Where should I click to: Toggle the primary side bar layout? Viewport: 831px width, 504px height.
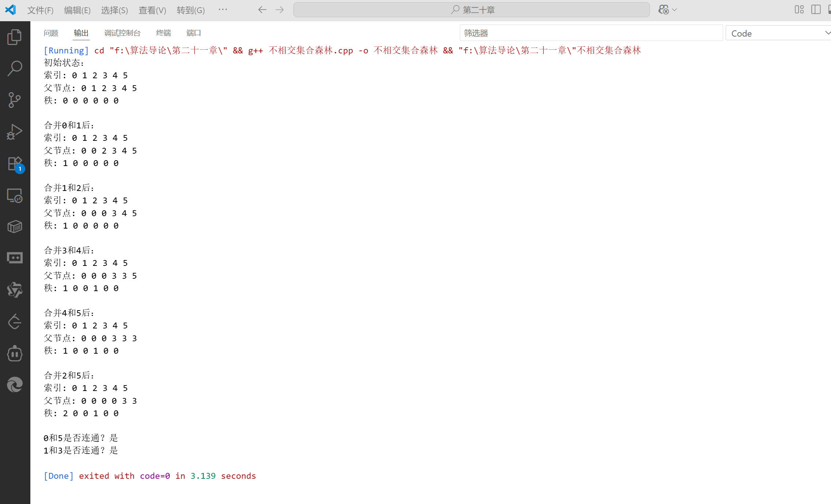click(816, 10)
